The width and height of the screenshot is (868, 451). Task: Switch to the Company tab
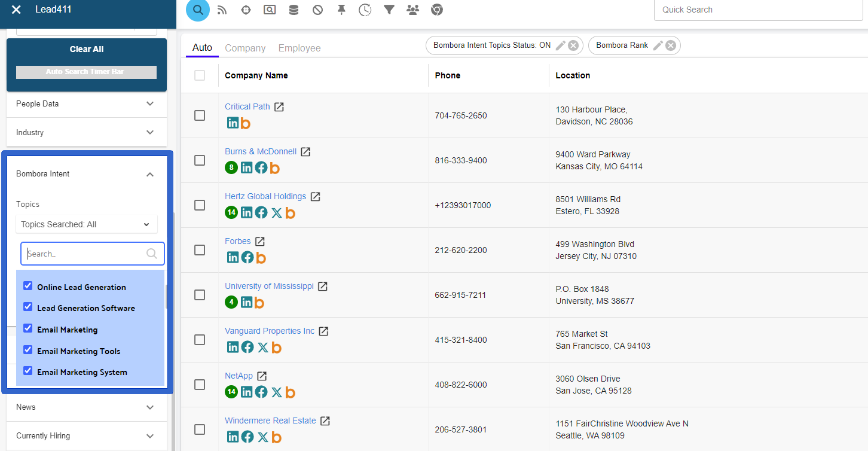tap(245, 48)
